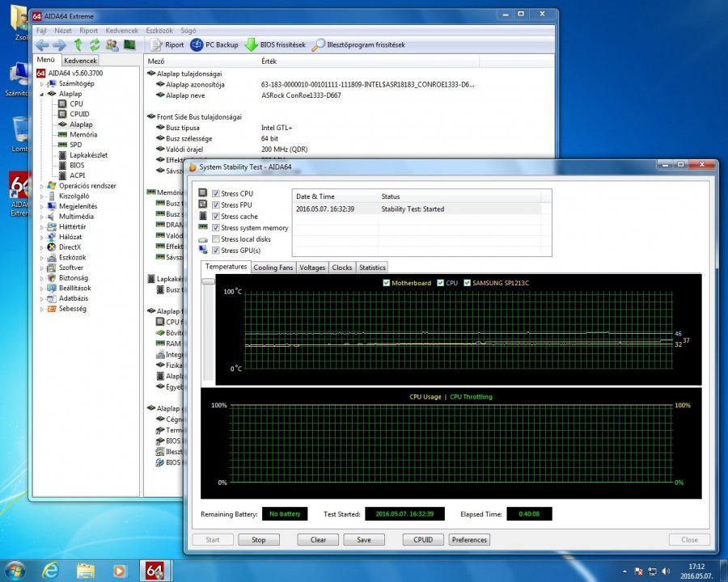Viewport: 728px width, 582px height.
Task: Expand the Multimédia tree node
Action: click(x=42, y=217)
